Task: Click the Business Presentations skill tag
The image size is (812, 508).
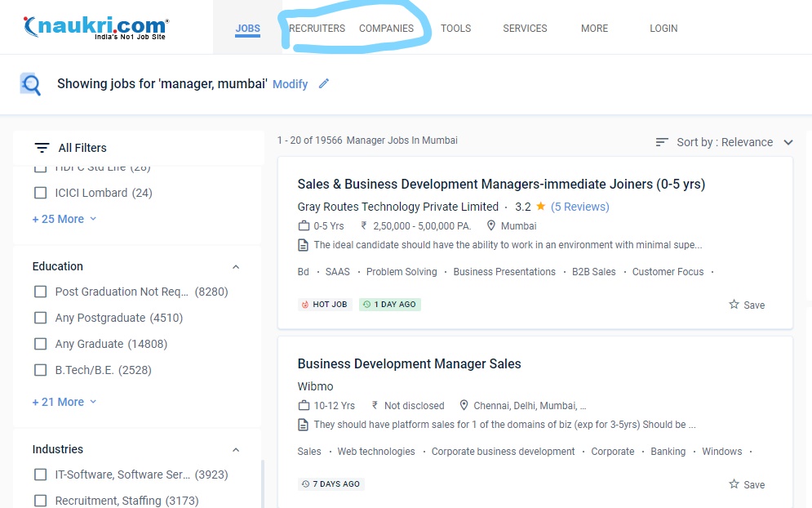Action: click(504, 272)
